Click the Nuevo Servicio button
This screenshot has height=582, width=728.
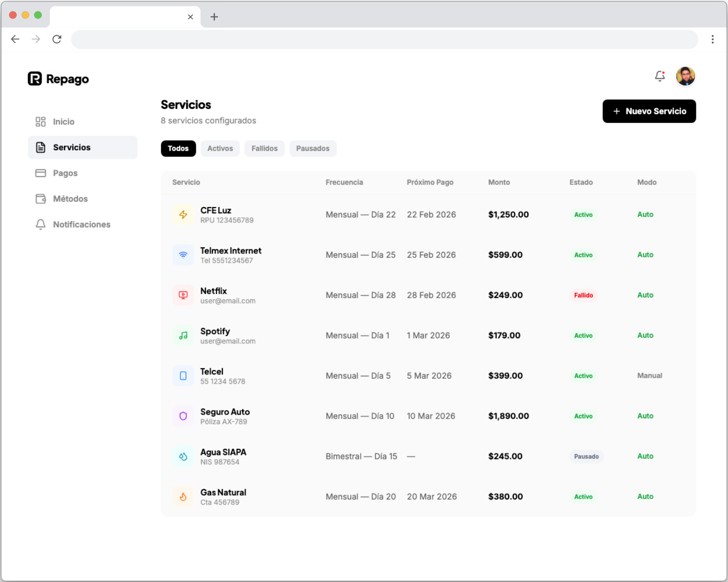(x=649, y=111)
